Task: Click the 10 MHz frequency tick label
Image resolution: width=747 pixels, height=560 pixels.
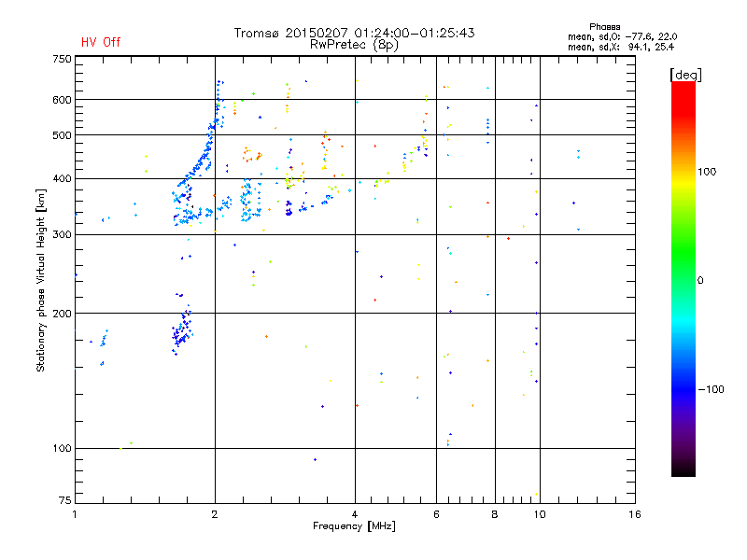Action: [540, 514]
